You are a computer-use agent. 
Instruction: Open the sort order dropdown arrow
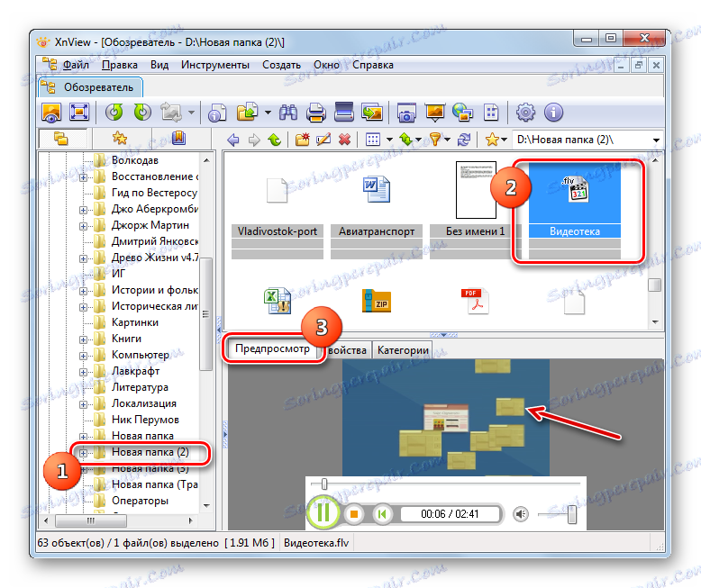tap(418, 140)
